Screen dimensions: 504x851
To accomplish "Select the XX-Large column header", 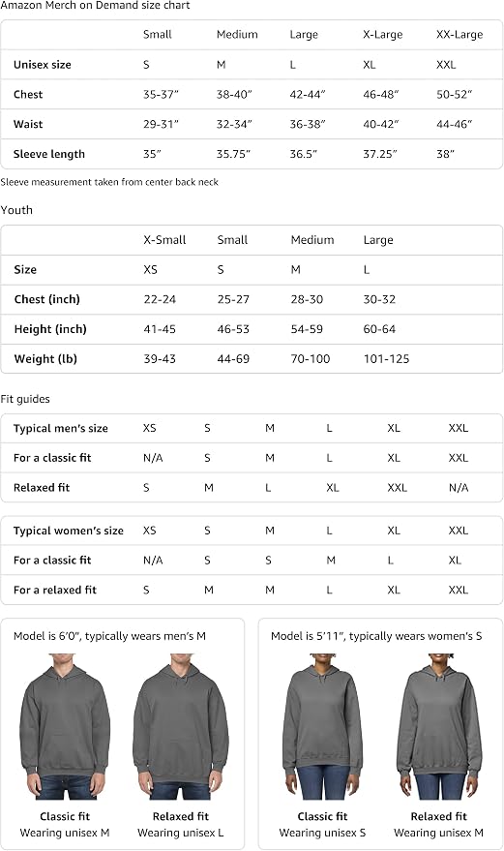I will tap(459, 35).
